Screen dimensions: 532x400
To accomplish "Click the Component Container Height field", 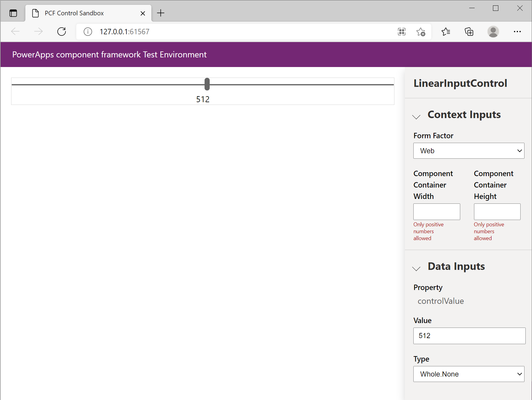I will point(497,212).
